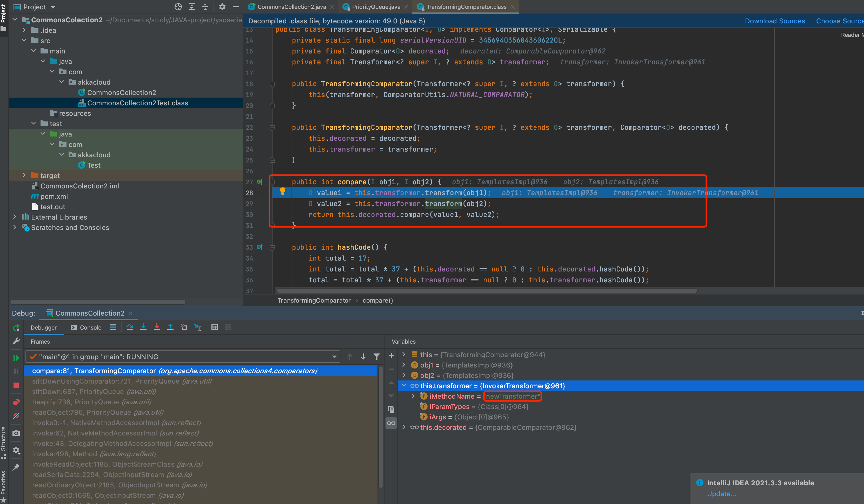Resume program with the green play icon
The image size is (864, 504).
point(16,358)
